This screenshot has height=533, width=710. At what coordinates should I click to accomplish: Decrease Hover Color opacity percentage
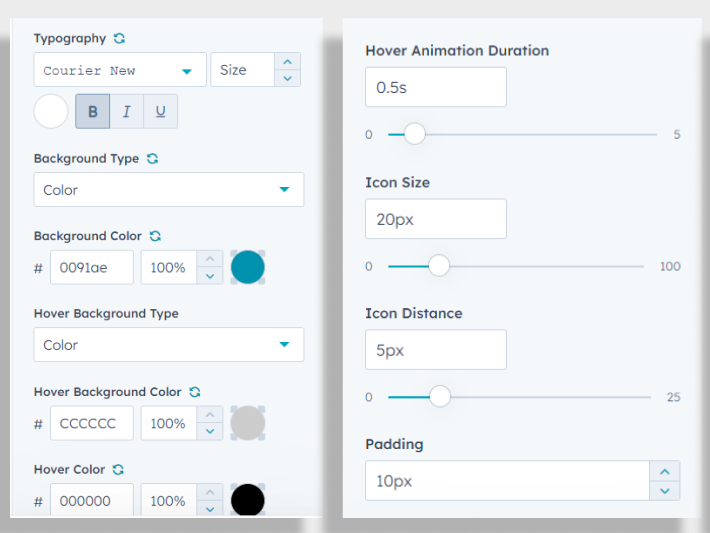click(x=210, y=509)
